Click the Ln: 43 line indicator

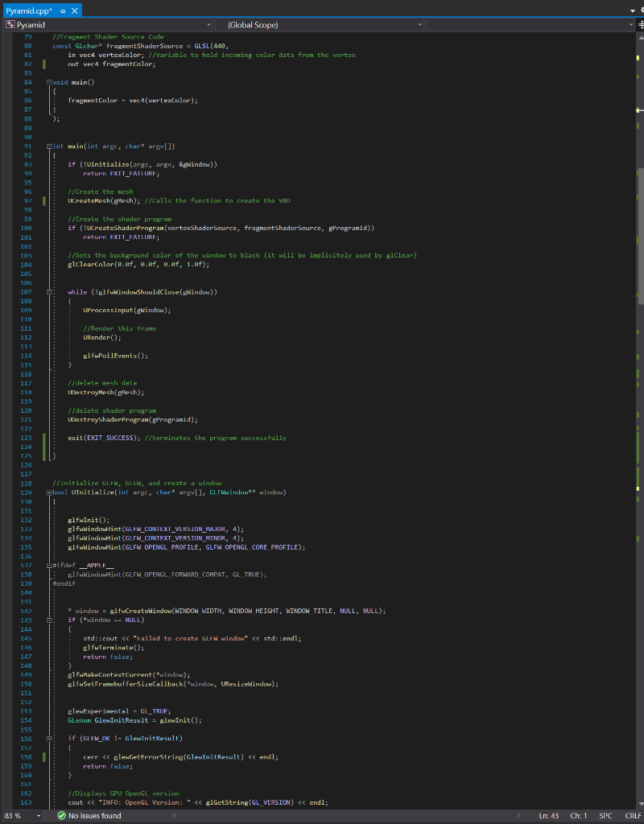point(550,815)
